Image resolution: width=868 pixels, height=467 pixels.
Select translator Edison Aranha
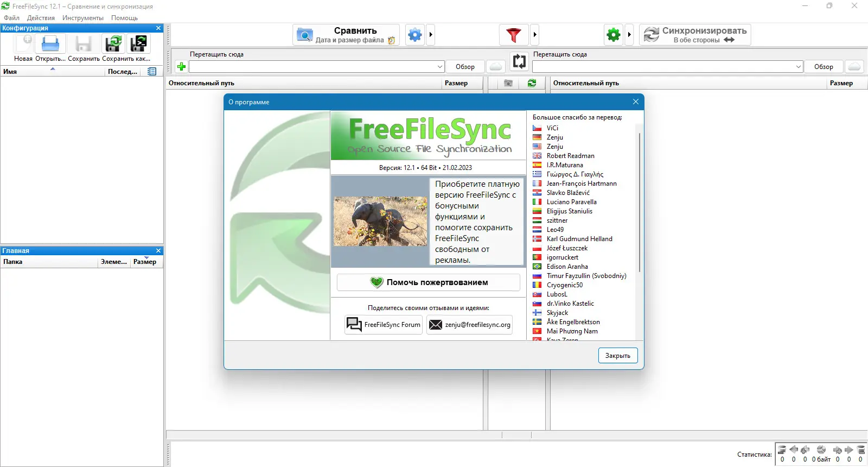tap(567, 267)
